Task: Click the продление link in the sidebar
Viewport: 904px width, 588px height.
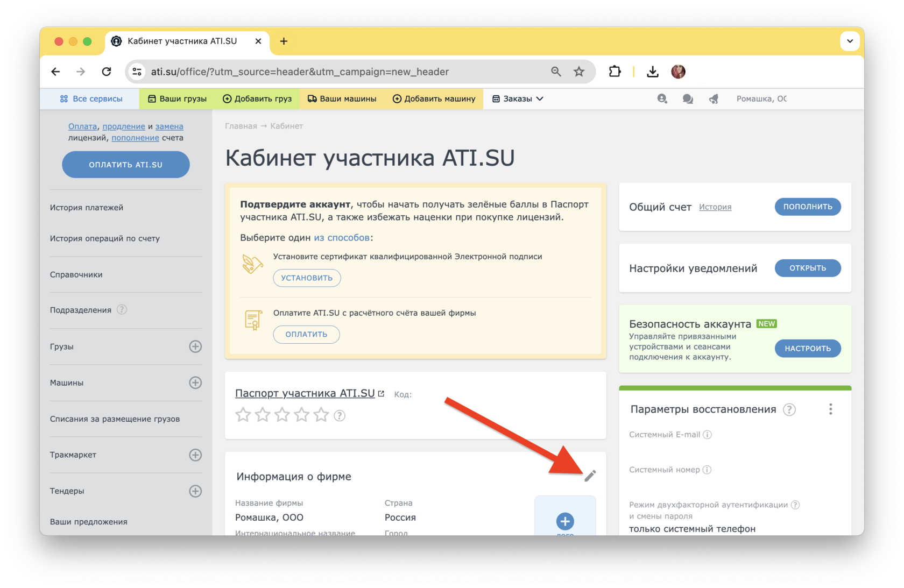Action: 124,126
